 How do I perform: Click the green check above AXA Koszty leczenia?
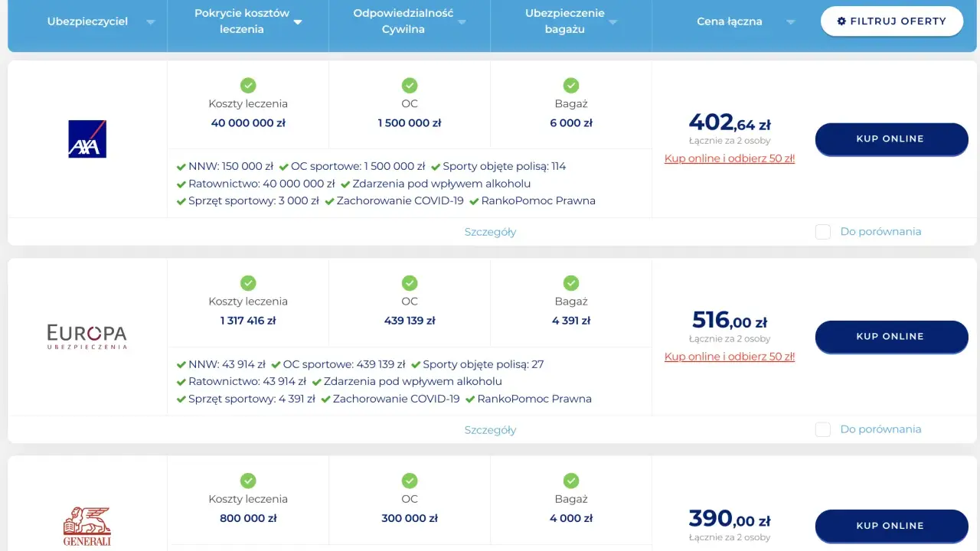point(248,85)
